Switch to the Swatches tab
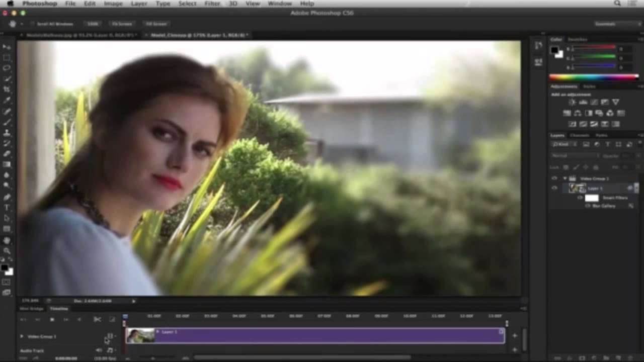The height and width of the screenshot is (362, 644). click(x=577, y=39)
